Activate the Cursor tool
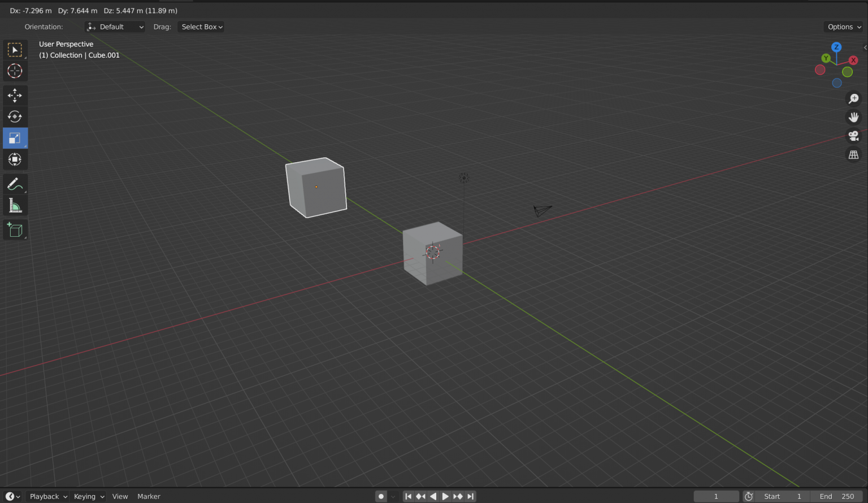 pyautogui.click(x=15, y=71)
